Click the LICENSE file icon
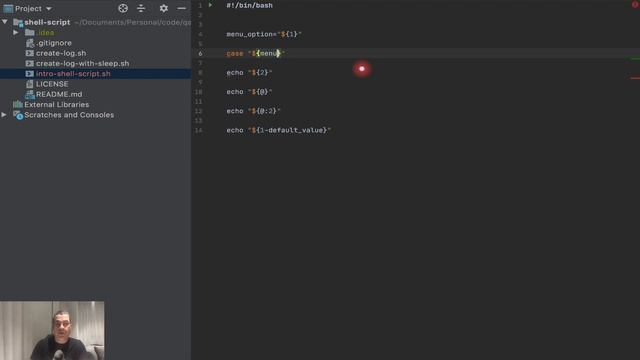Image resolution: width=640 pixels, height=360 pixels. (x=30, y=84)
